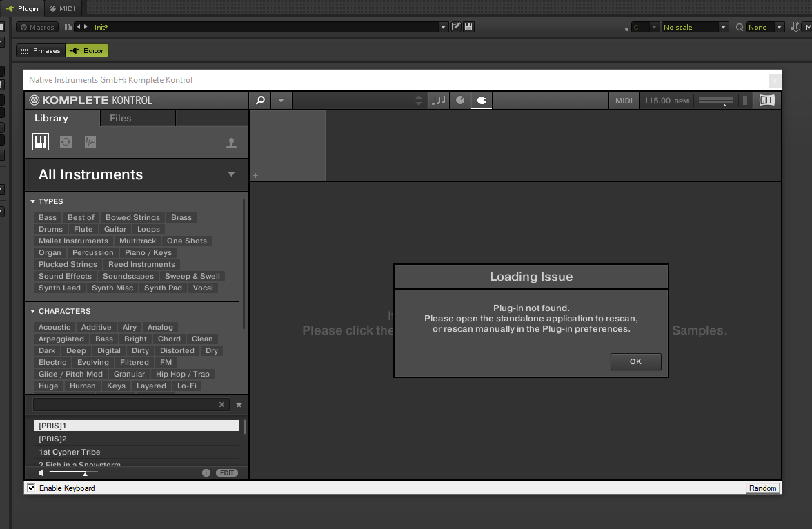Go to the previous host preset arrow
812x529 pixels.
click(x=79, y=27)
